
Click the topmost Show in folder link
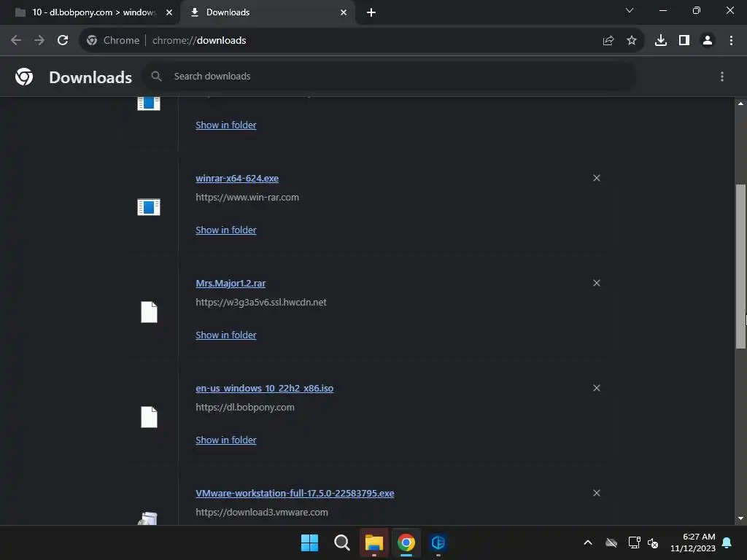point(226,125)
